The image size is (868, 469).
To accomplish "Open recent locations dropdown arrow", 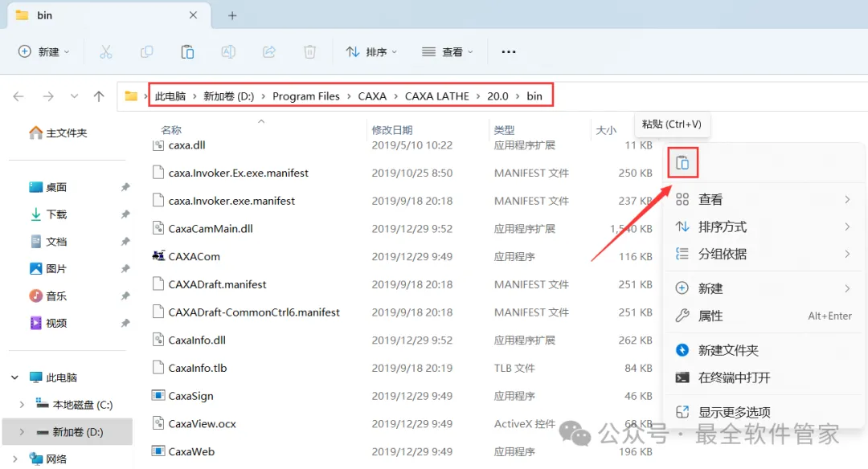I will (x=74, y=96).
